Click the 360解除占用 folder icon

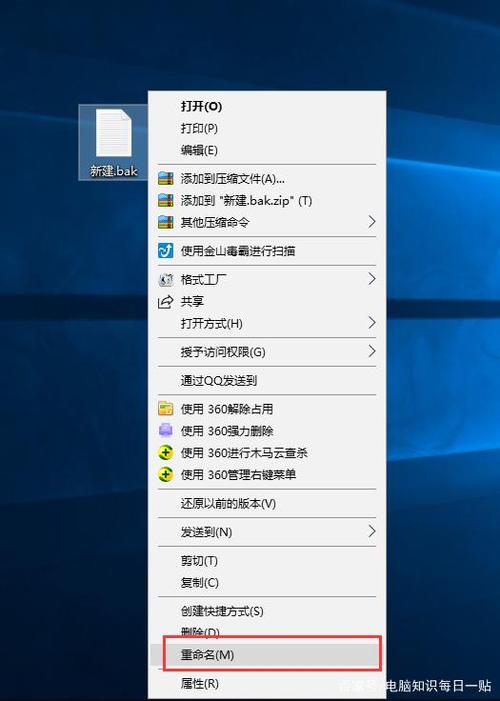pyautogui.click(x=165, y=409)
